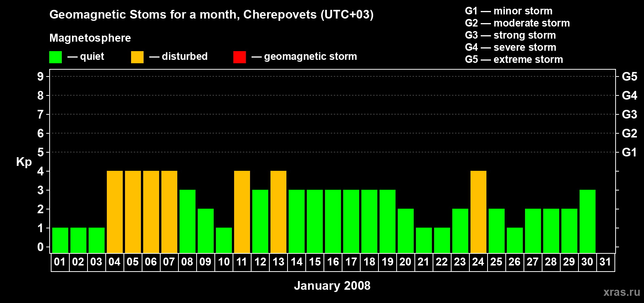The height and width of the screenshot is (303, 644).
Task: Click the xras.ru watermark link
Action: [622, 292]
